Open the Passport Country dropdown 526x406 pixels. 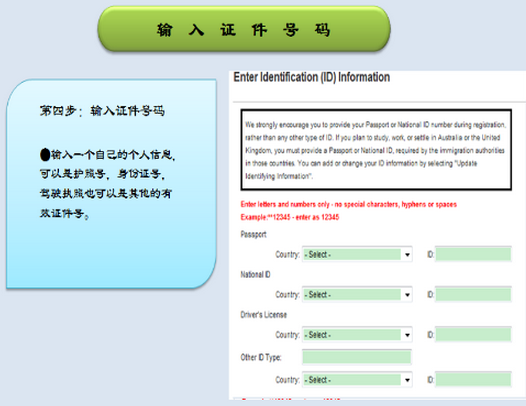(x=357, y=254)
